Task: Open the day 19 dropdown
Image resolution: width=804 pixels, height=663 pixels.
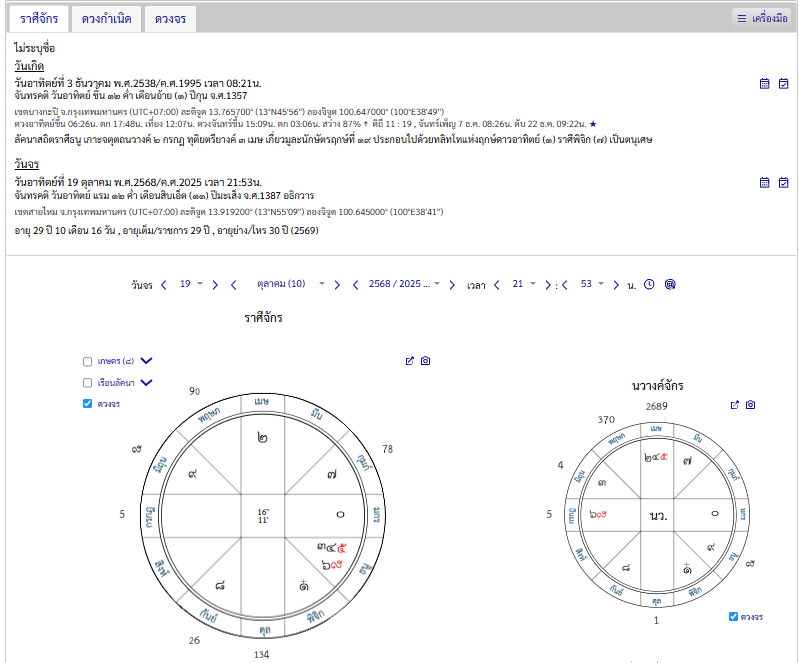Action: point(191,284)
